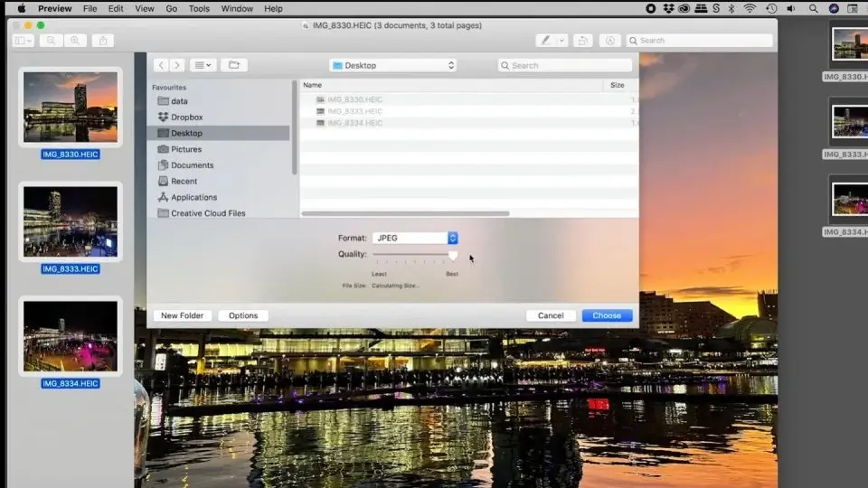
Task: Select the Pictures folder in Favourites
Action: click(186, 149)
